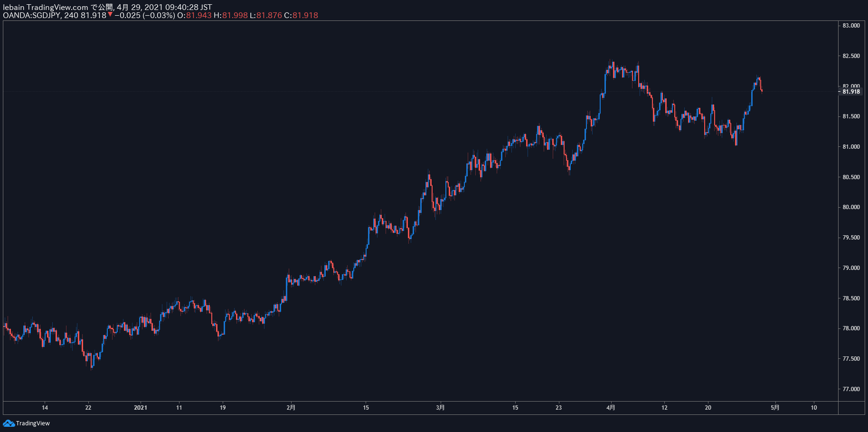Click the 81.500 price axis label

(851, 116)
